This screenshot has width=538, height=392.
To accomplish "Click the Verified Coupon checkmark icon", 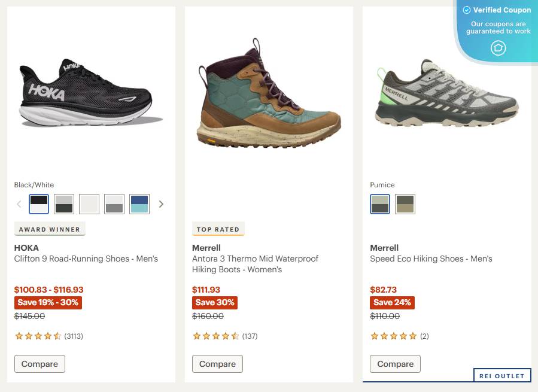I will [466, 10].
